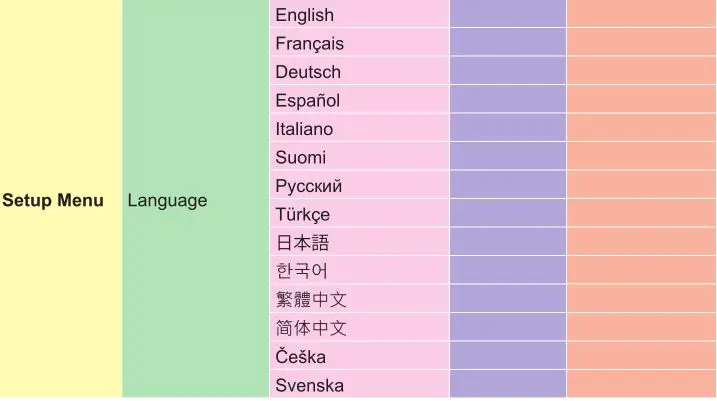Click the purple cell beside English

(508, 15)
